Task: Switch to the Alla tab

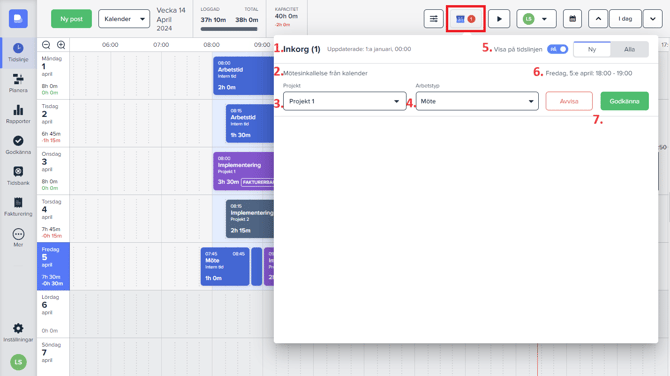Action: [629, 50]
